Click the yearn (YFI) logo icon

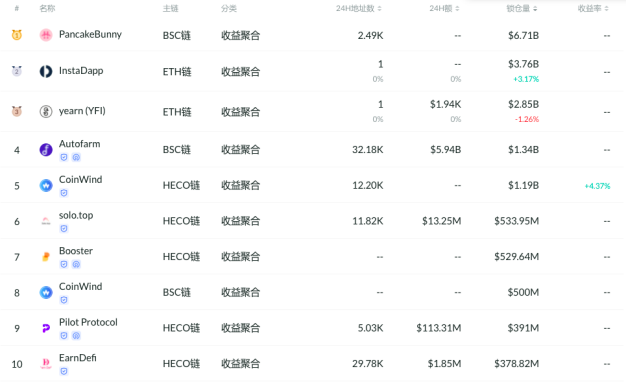46,111
